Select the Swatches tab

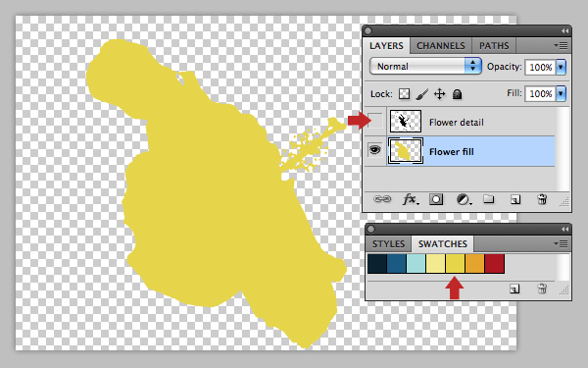point(443,244)
